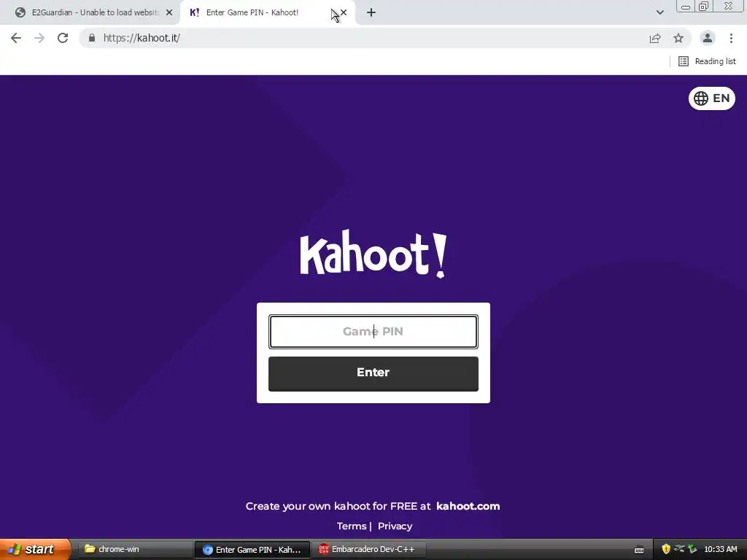The height and width of the screenshot is (560, 747).
Task: Open the Reading list
Action: point(707,61)
